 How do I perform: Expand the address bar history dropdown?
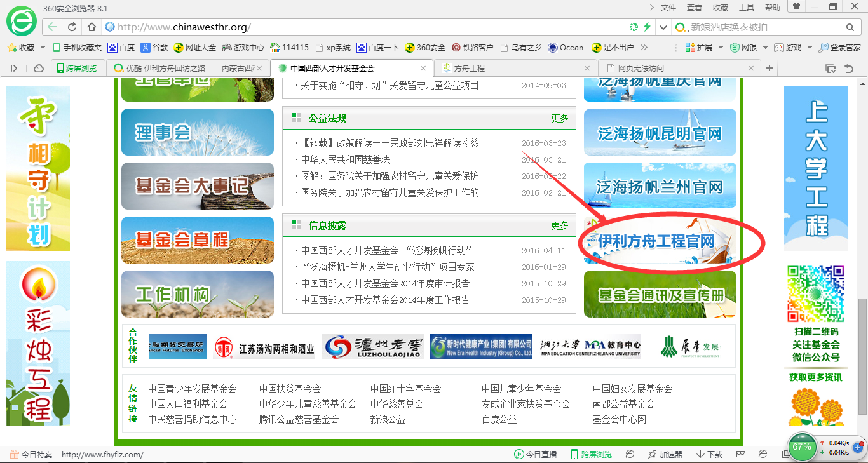coord(664,27)
